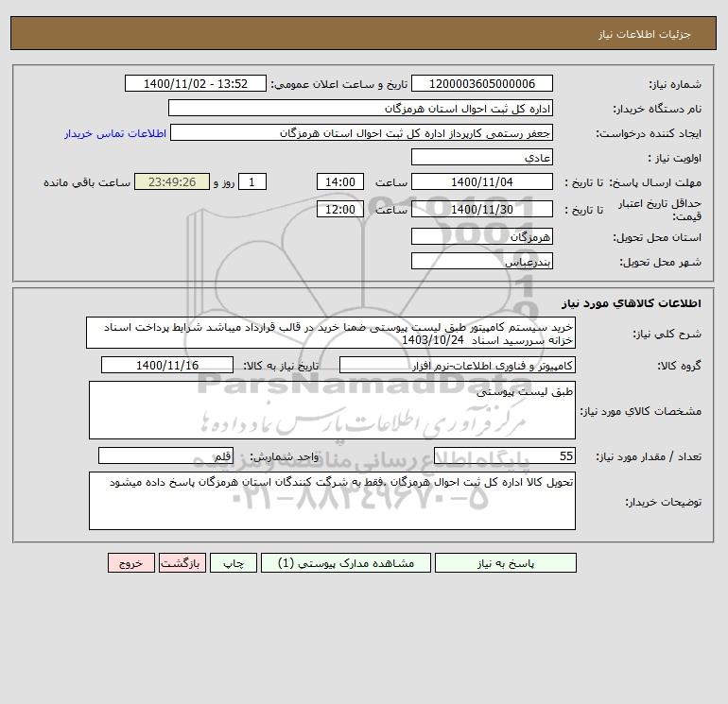Click the جزئیات اطلاعات نیاز header title

coord(645,34)
